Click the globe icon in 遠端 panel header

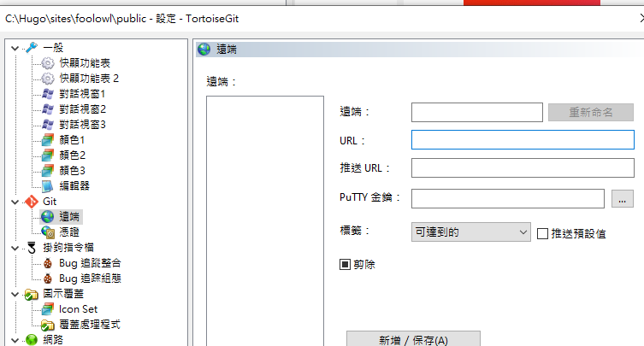[204, 50]
